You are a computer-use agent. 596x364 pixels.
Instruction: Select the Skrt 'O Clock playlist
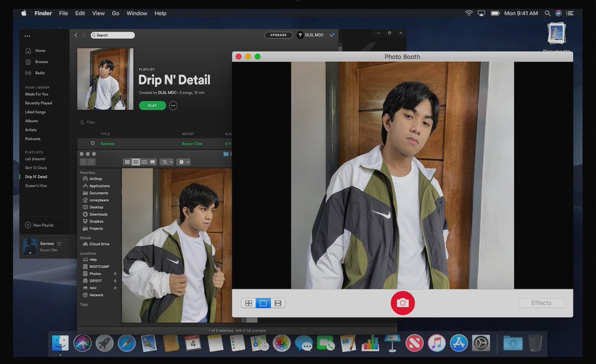tap(36, 168)
